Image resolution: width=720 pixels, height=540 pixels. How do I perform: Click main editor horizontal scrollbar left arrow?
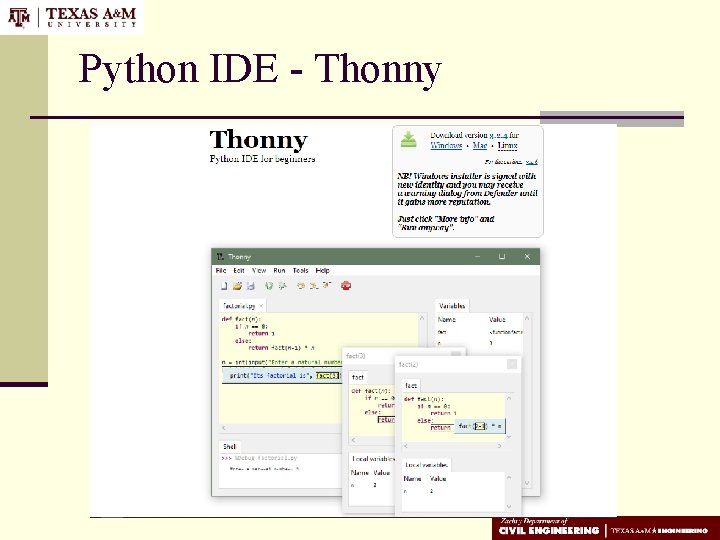224,428
